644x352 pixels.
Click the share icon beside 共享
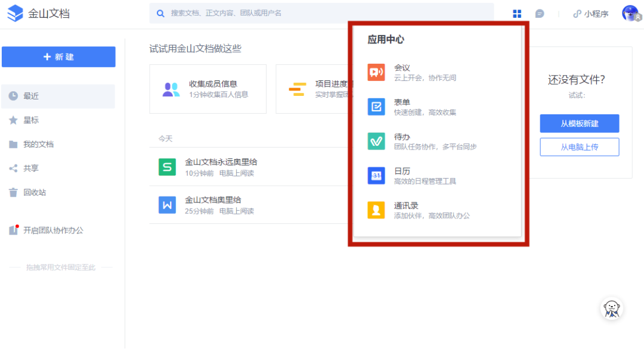click(13, 168)
